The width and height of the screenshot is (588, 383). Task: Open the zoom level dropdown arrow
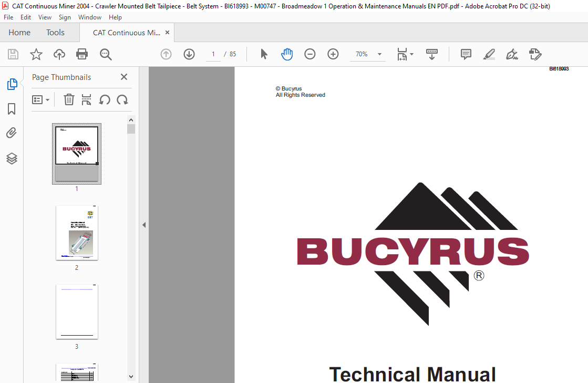(379, 54)
